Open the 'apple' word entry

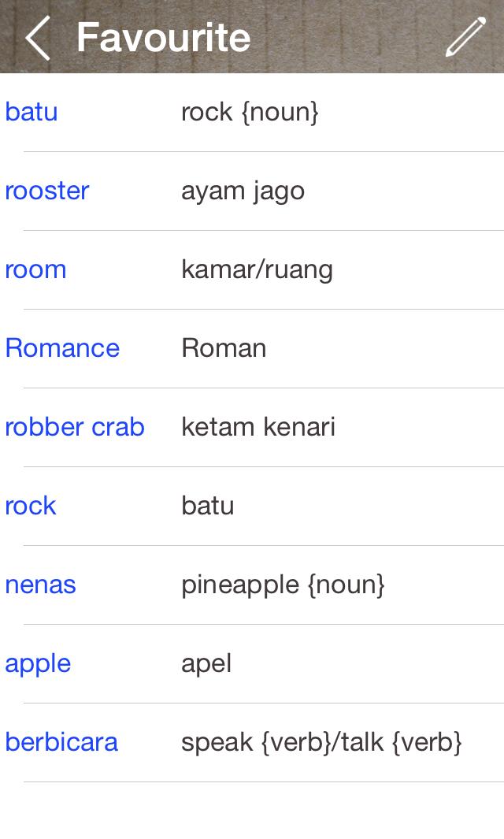(x=38, y=663)
